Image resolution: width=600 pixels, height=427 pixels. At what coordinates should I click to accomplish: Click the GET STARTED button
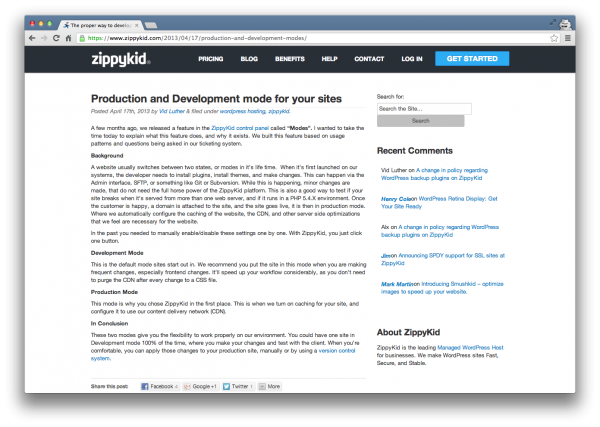[472, 59]
